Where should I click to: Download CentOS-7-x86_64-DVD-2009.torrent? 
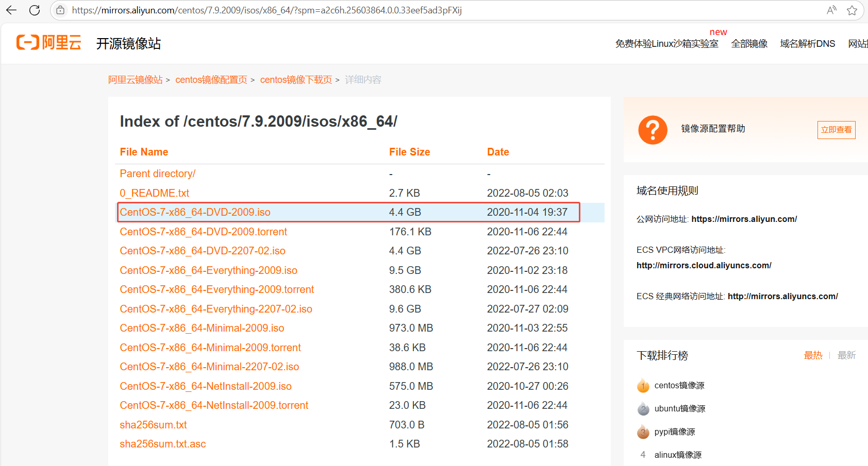tap(204, 232)
